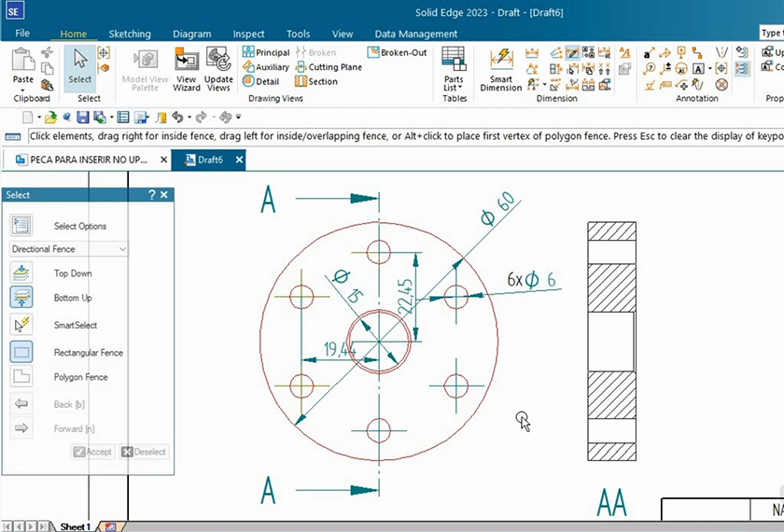Toggle Top Down selection mode
784x532 pixels.
click(x=21, y=273)
